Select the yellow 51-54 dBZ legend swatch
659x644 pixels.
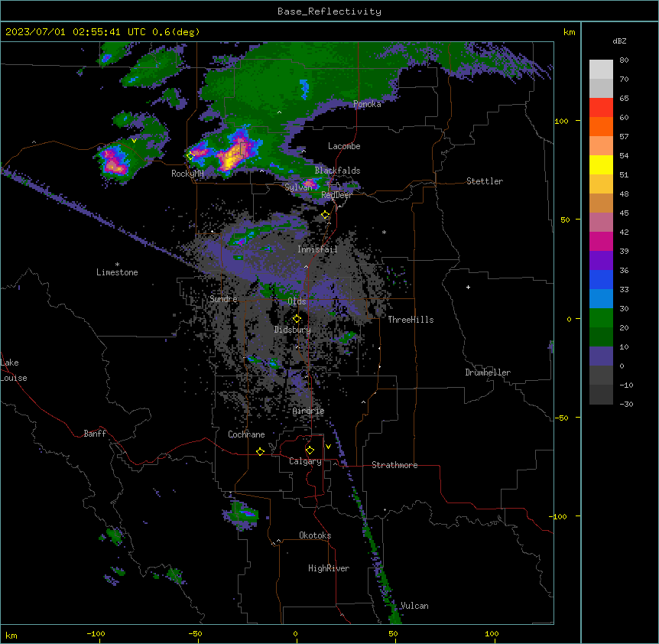(601, 164)
